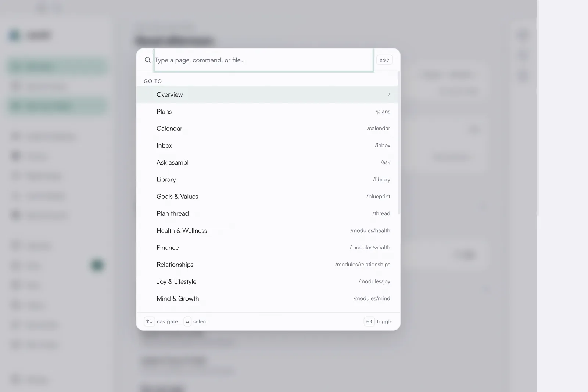Click the ⌘K toggle shortcut badge
Viewport: 588px width, 392px height.
[369, 321]
